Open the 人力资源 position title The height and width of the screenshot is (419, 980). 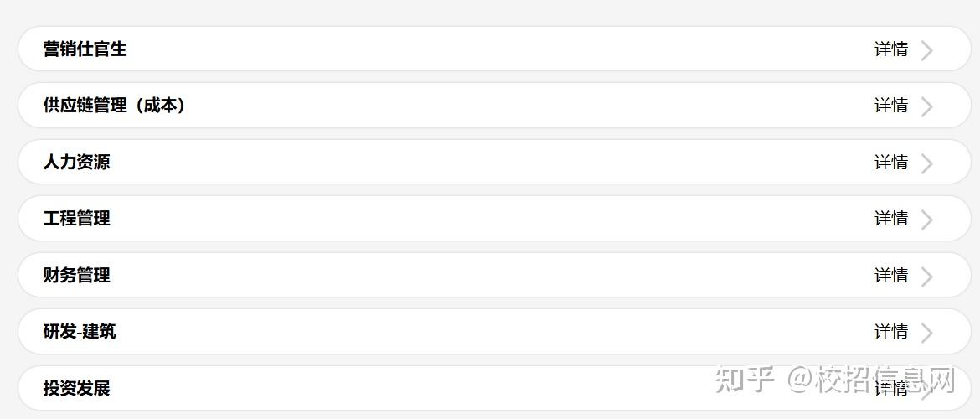tap(76, 163)
